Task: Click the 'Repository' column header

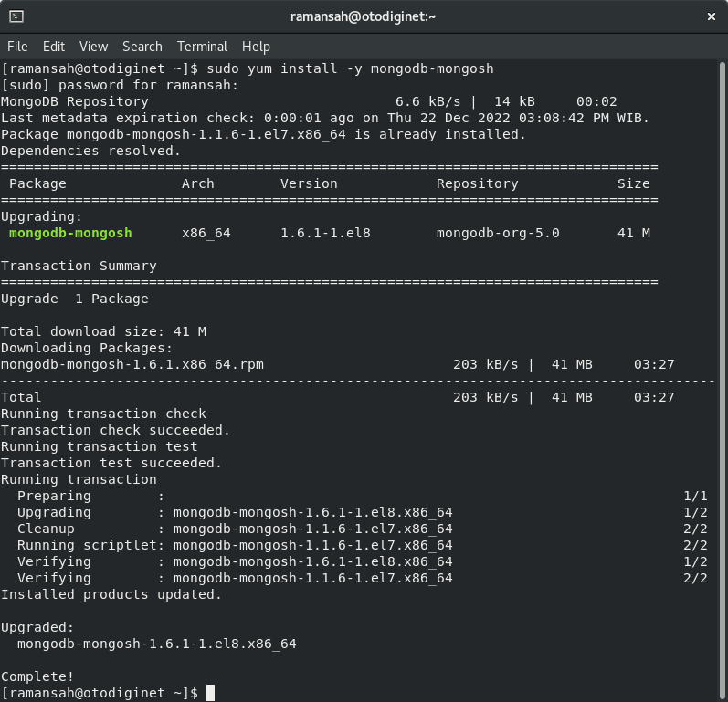Action: click(x=478, y=183)
